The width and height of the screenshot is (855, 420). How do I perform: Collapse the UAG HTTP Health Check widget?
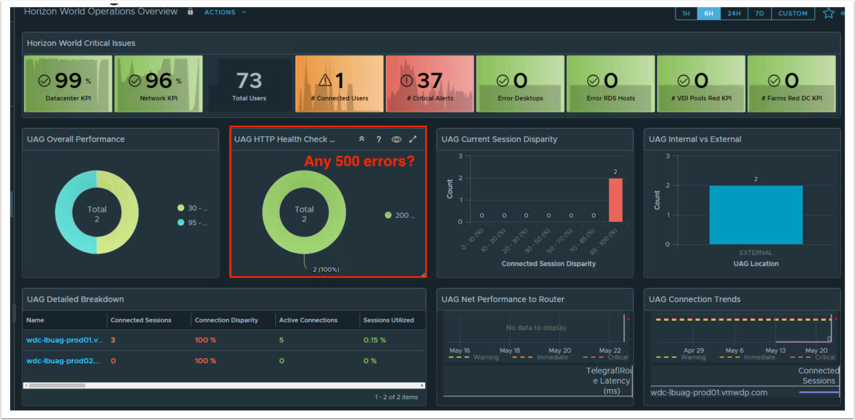362,140
